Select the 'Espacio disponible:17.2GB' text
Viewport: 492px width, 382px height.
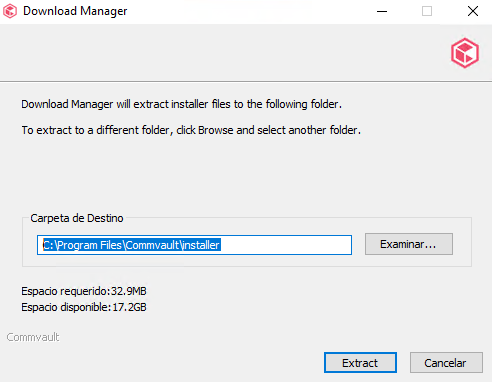[x=84, y=307]
